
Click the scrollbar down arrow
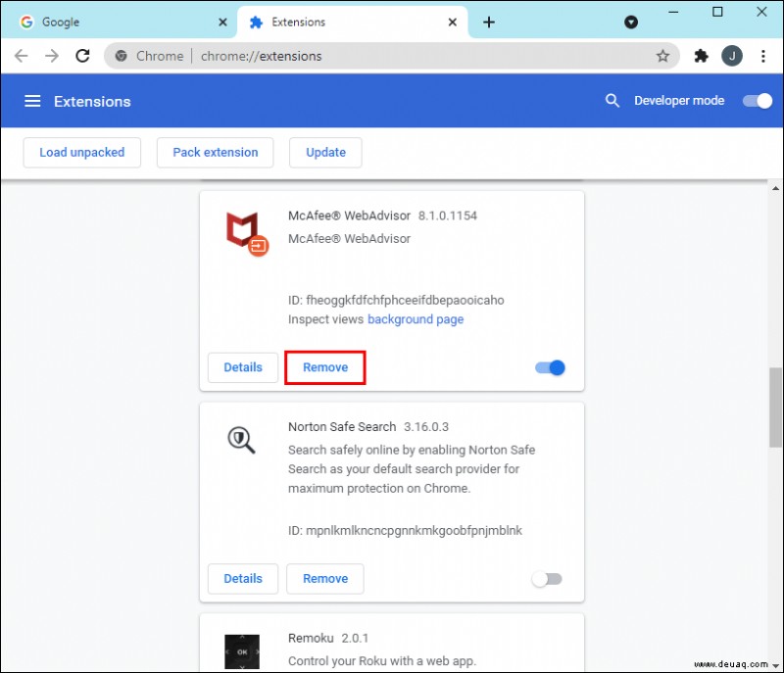(775, 665)
